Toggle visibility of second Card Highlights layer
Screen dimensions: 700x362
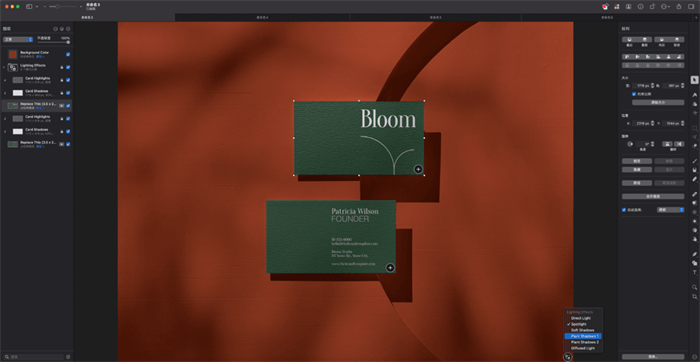point(68,118)
